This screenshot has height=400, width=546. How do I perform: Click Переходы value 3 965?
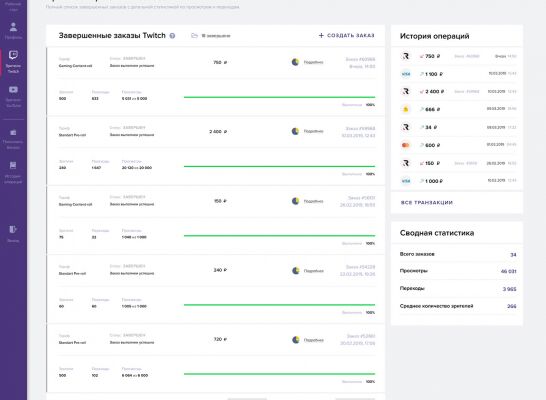click(x=509, y=289)
